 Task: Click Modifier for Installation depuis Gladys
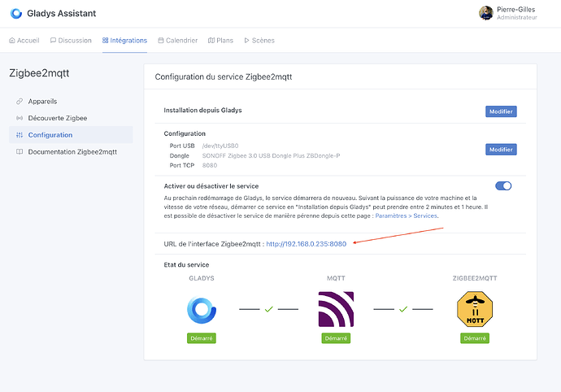[501, 111]
